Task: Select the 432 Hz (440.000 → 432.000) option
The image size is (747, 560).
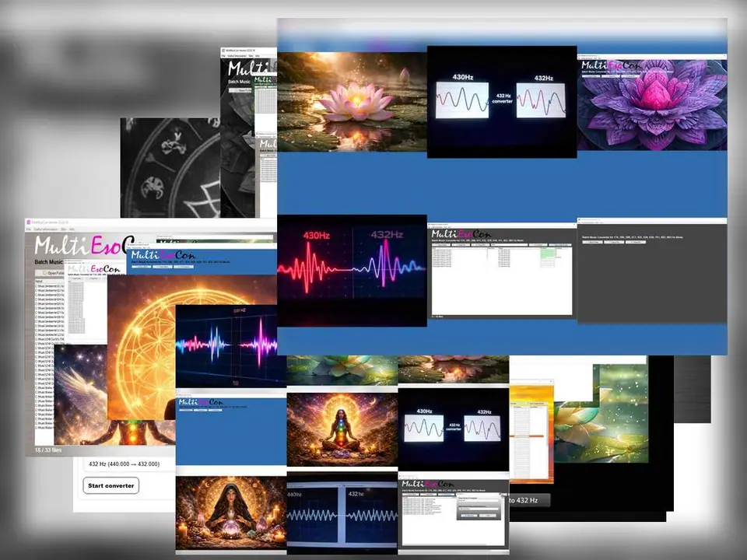Action: [x=124, y=464]
